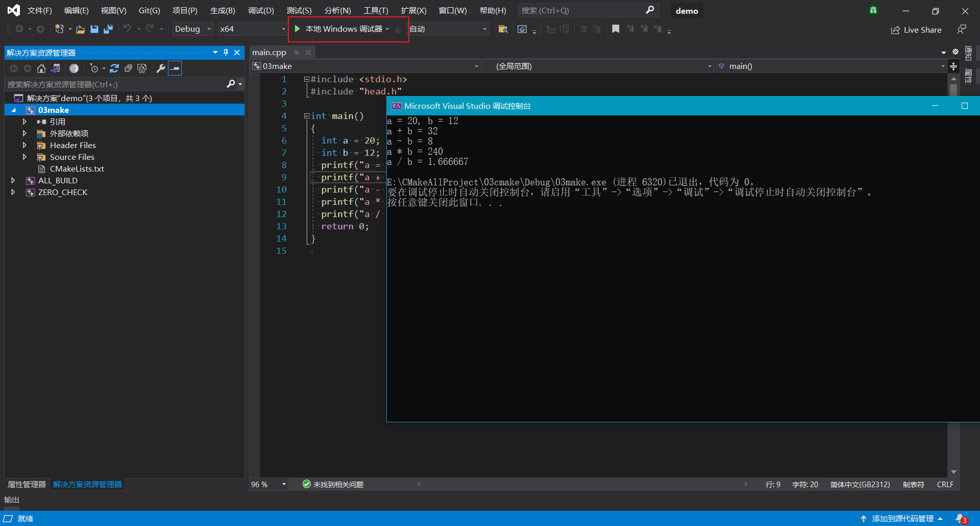Toggle pin on the Solution Explorer panel
980x526 pixels.
226,53
